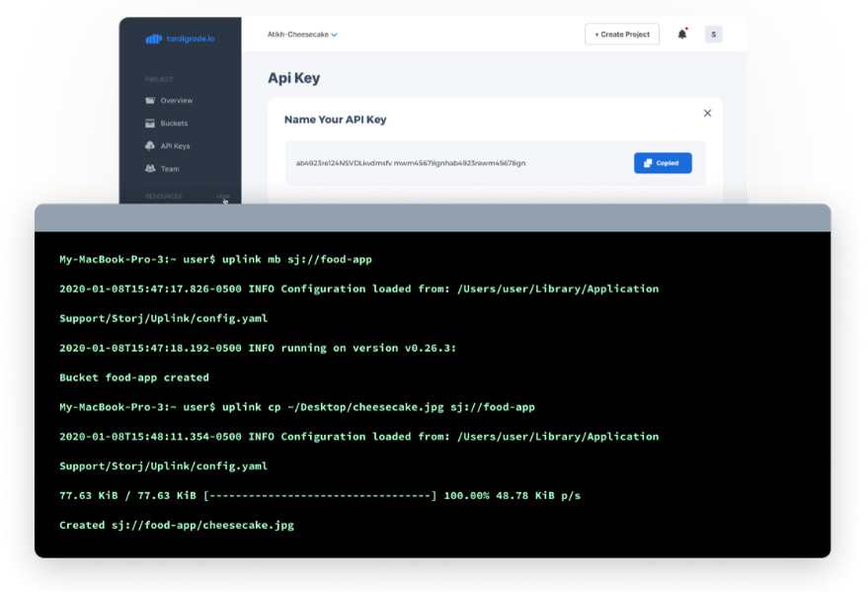Image resolution: width=868 pixels, height=592 pixels.
Task: Click the Name Your API Key title
Action: coord(335,120)
